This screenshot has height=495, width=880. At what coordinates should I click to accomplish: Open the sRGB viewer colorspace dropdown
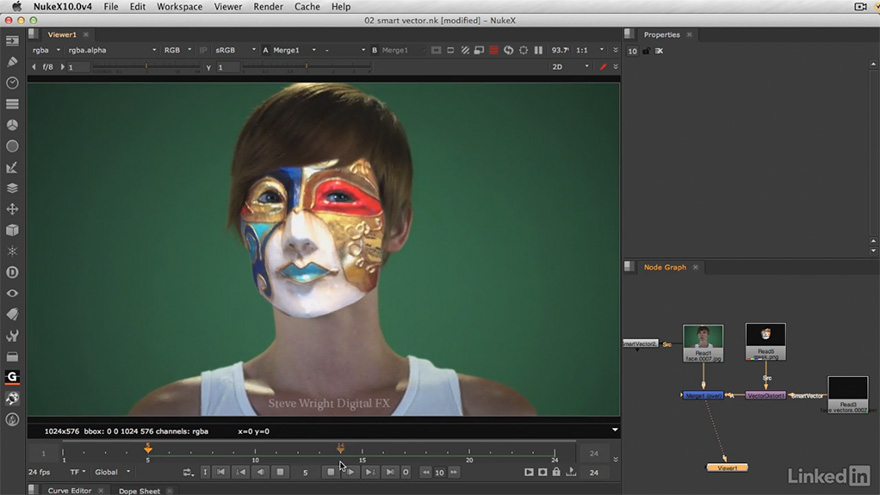(x=235, y=50)
